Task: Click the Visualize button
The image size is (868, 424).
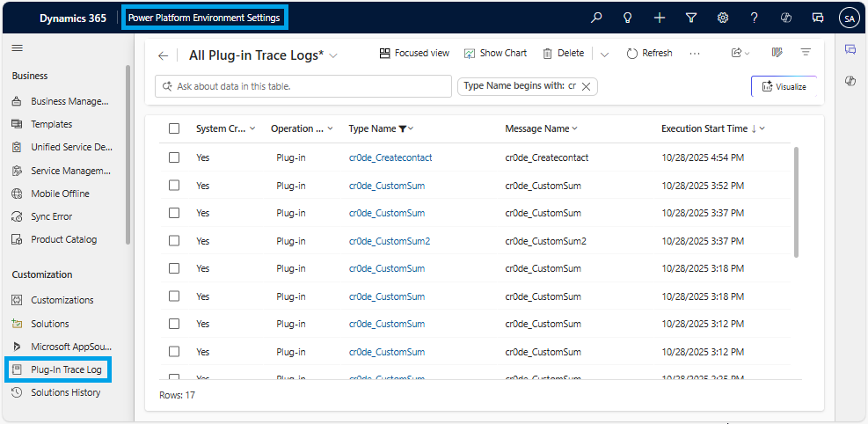Action: (784, 86)
